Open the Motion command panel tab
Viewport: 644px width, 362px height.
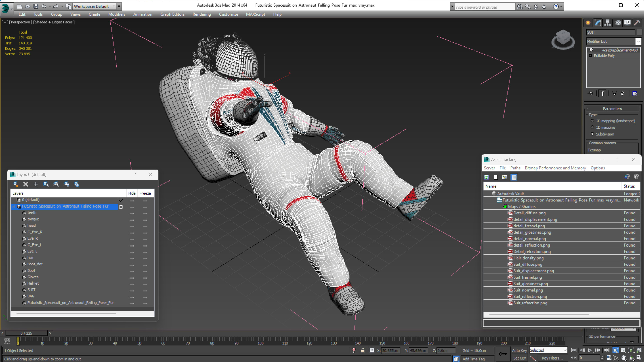tap(618, 23)
